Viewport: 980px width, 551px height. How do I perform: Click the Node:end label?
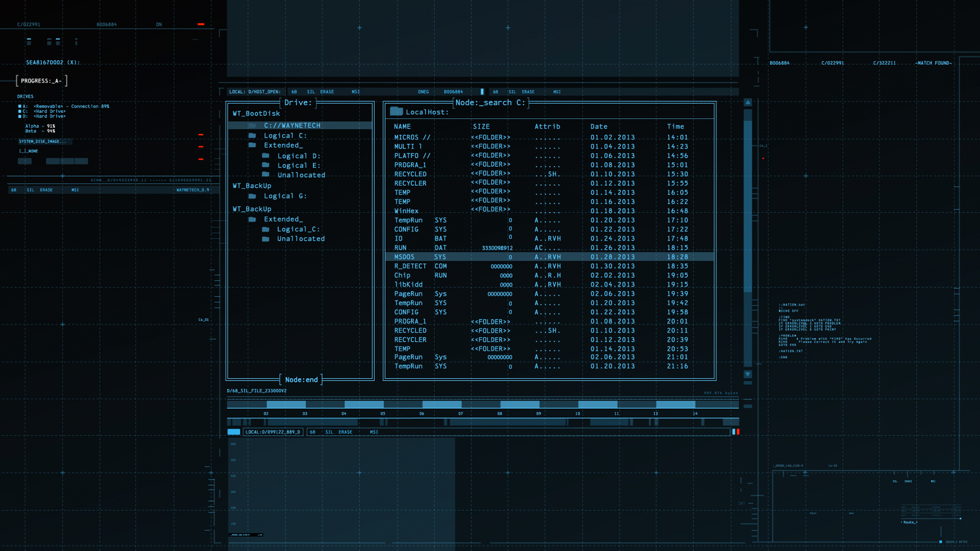point(301,380)
